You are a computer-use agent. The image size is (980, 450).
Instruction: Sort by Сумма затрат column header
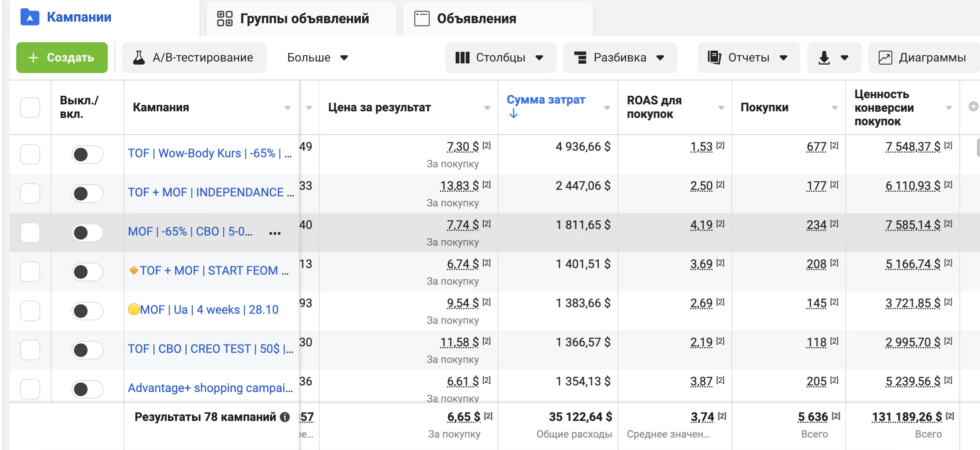click(546, 100)
